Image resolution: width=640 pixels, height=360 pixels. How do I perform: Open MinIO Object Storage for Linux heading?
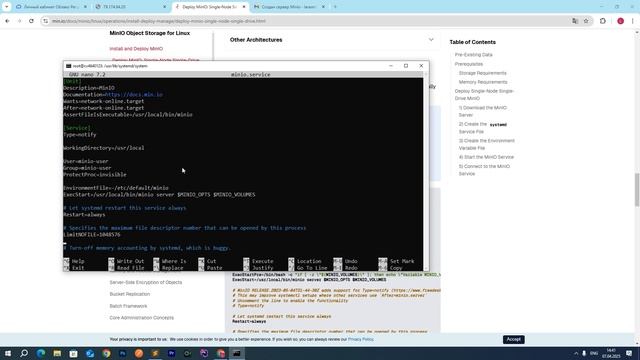(x=149, y=33)
